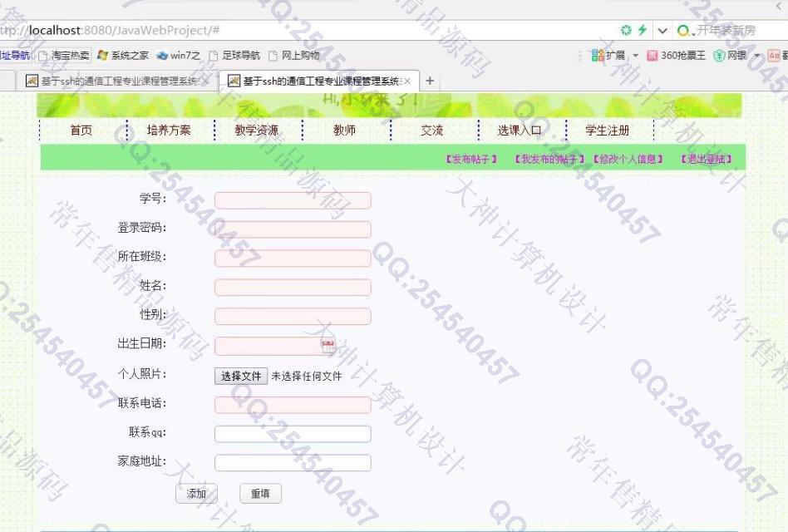The width and height of the screenshot is (788, 532).
Task: Click the 重填 reset button
Action: pyautogui.click(x=260, y=494)
